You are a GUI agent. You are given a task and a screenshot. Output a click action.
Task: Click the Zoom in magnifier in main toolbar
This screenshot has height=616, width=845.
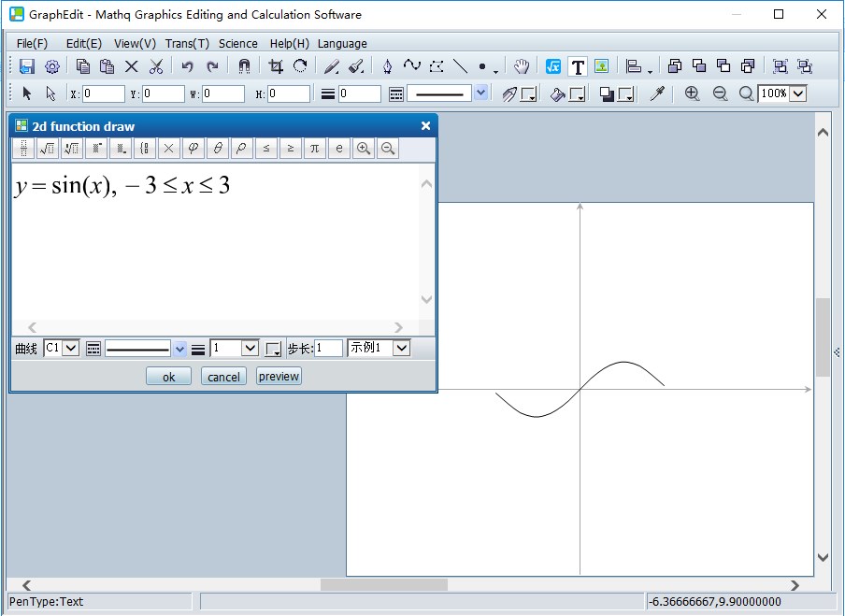click(x=692, y=93)
